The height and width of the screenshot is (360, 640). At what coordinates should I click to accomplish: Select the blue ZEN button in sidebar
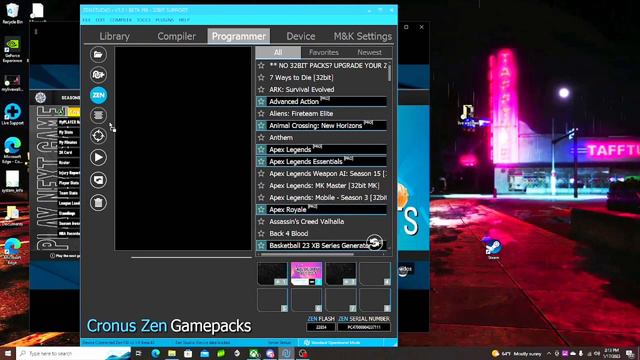point(98,95)
